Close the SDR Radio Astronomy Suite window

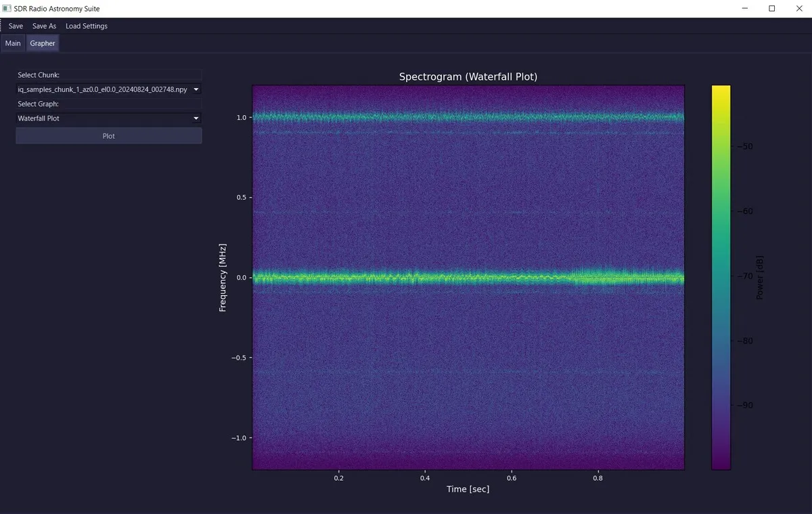798,8
